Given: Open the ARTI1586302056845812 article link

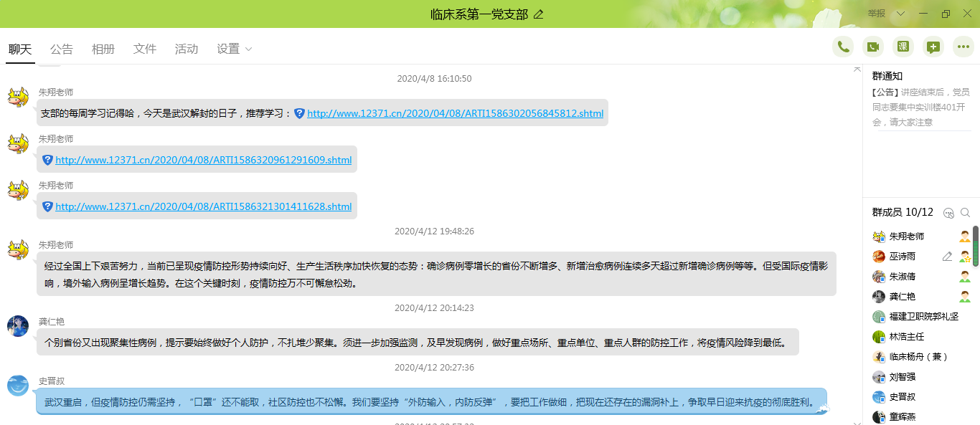Looking at the screenshot, I should pyautogui.click(x=455, y=113).
